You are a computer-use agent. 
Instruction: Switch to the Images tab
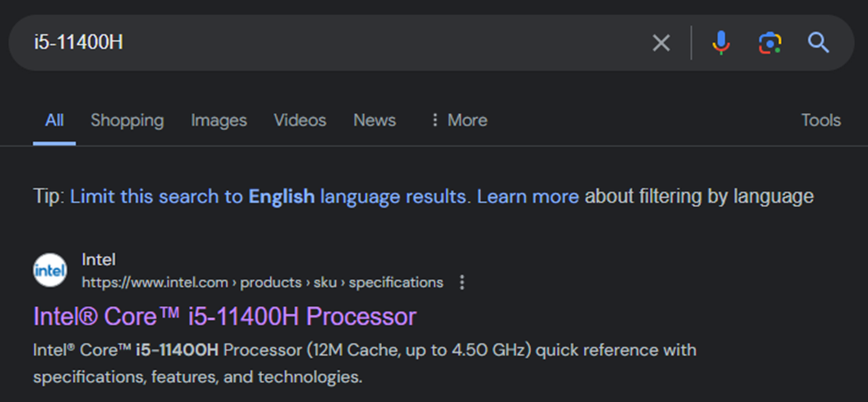218,120
